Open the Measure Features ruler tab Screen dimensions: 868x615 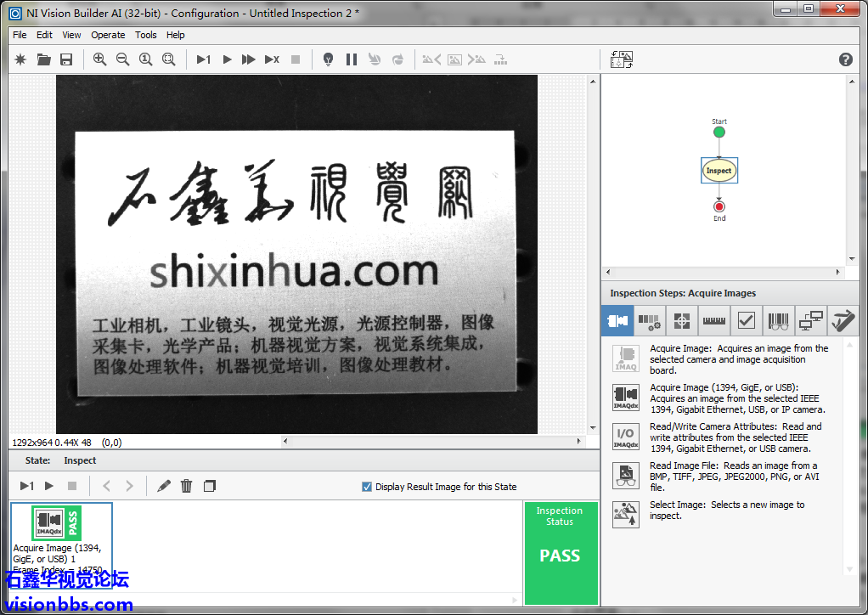713,321
